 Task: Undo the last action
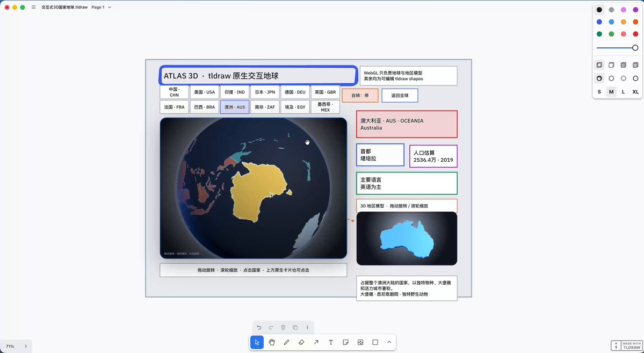tap(259, 328)
